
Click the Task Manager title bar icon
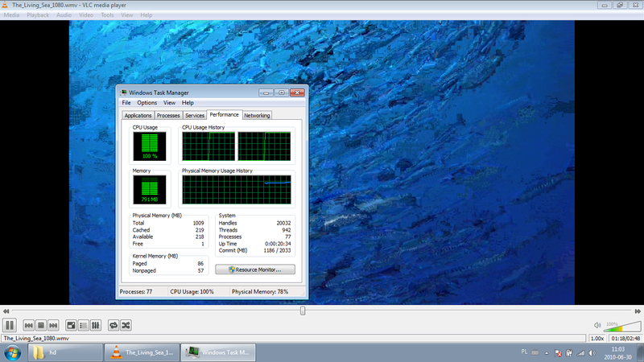[x=123, y=93]
